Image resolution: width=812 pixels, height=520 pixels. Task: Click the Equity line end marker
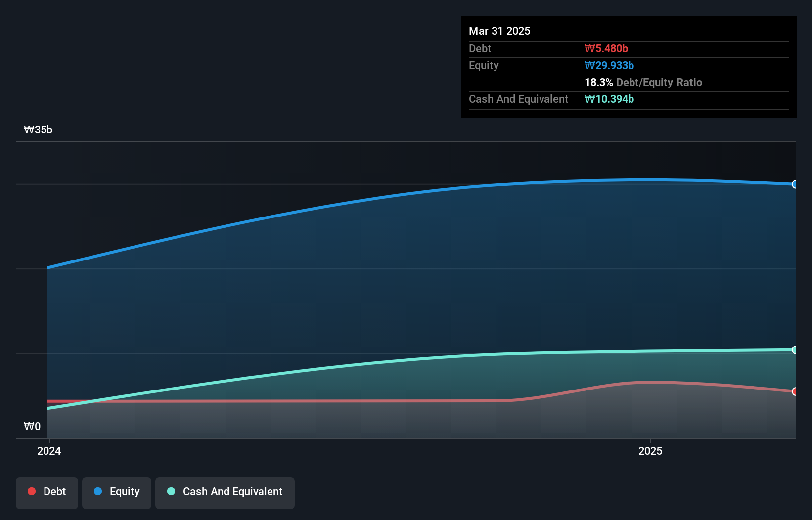coord(795,184)
